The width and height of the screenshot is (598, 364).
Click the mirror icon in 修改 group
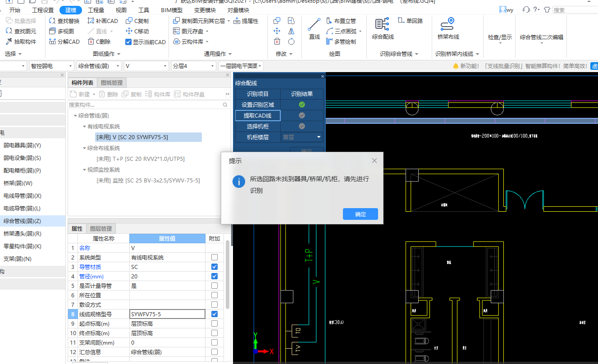(x=291, y=31)
